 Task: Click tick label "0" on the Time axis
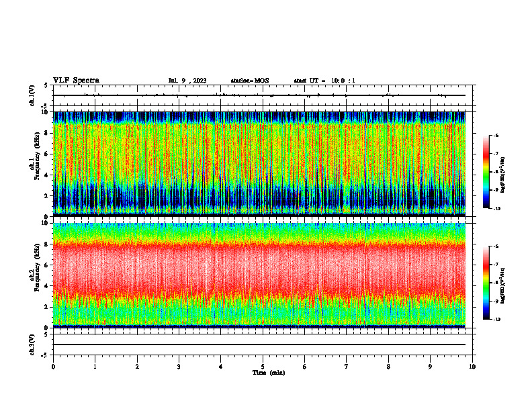click(53, 367)
